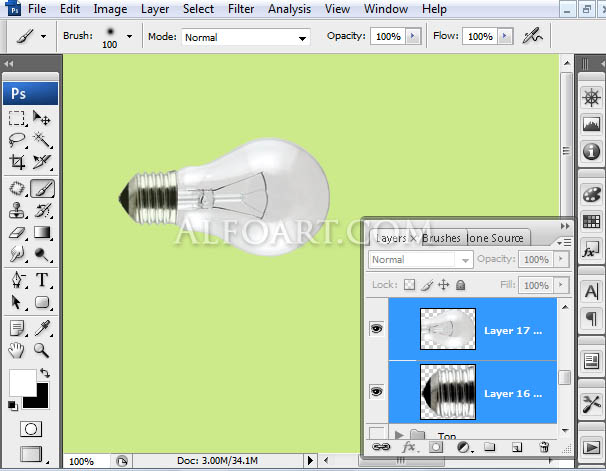Screen dimensions: 606x471
Task: Pick the Magic Wand tool
Action: point(42,140)
